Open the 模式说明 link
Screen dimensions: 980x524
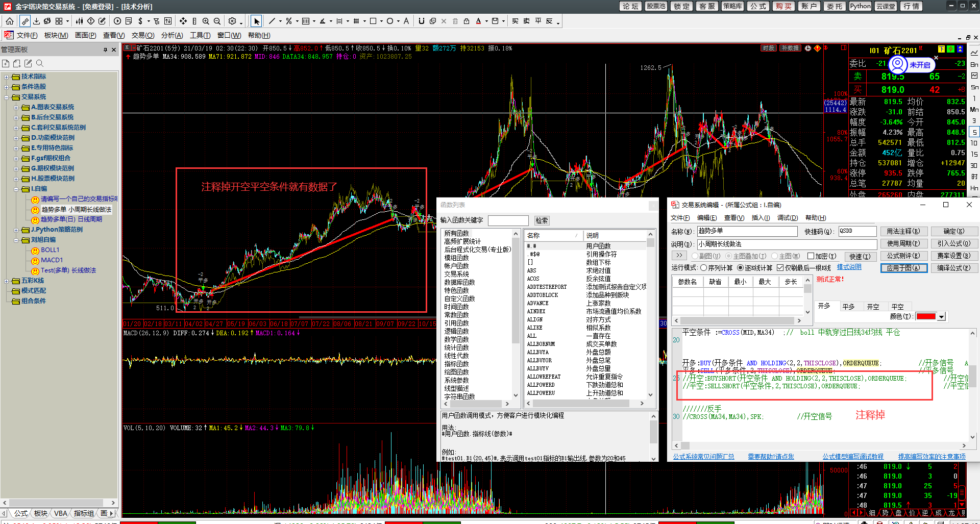[849, 267]
